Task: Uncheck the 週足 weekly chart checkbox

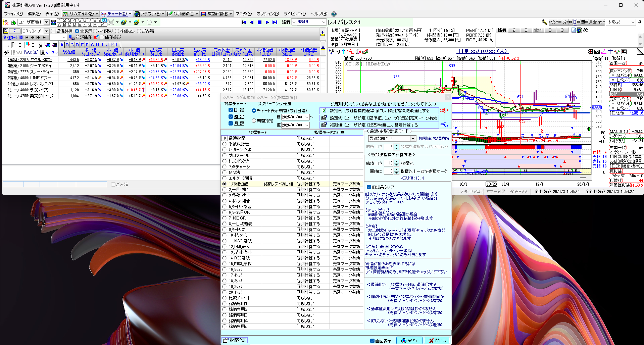Action: 231,117
